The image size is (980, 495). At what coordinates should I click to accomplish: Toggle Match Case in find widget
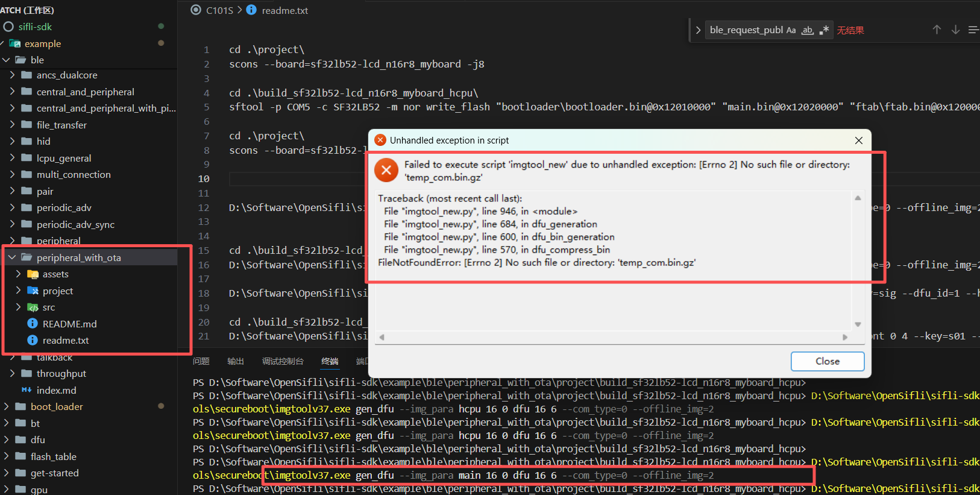pos(791,30)
